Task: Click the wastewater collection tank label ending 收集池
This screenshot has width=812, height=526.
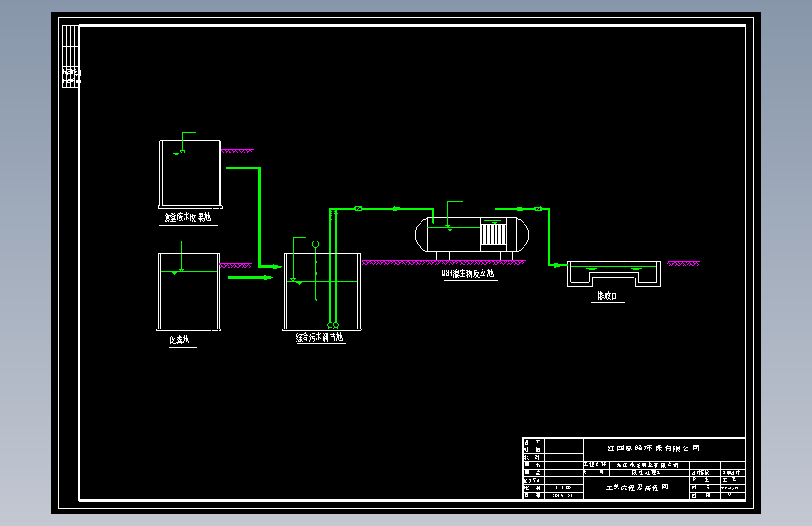Action: pos(187,217)
